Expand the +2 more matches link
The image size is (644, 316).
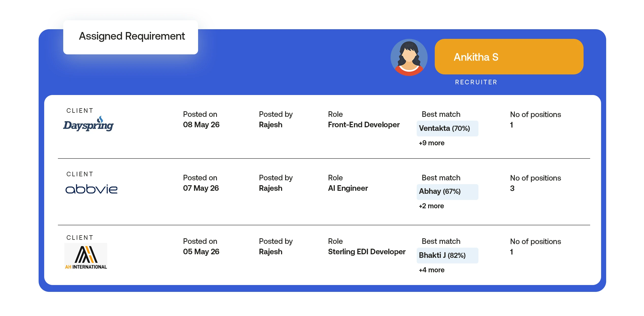pos(431,206)
